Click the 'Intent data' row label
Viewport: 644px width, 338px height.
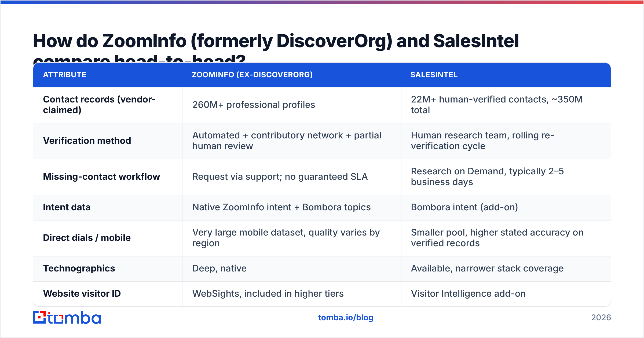point(67,207)
